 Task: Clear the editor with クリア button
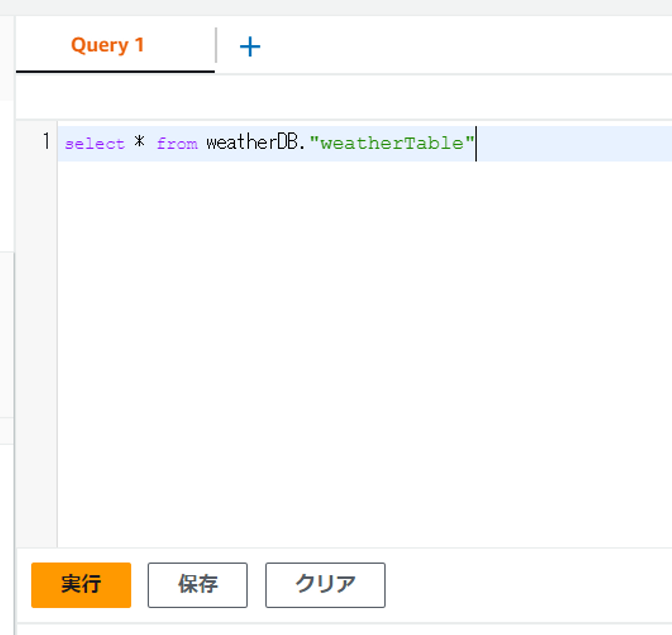325,585
